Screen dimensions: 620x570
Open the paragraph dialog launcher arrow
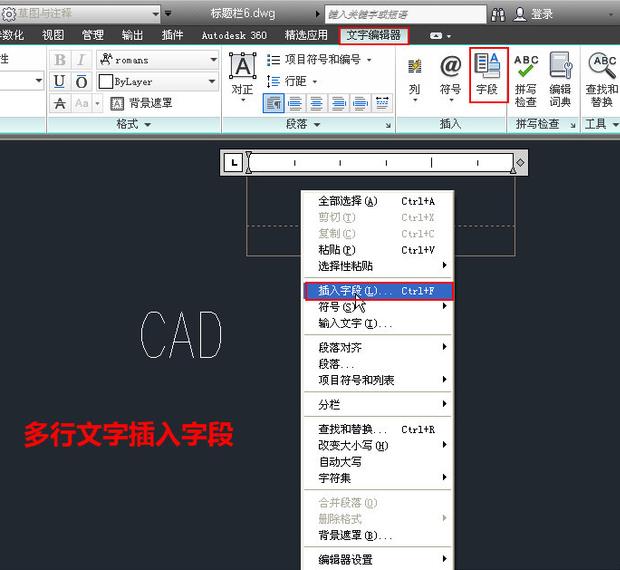point(388,125)
